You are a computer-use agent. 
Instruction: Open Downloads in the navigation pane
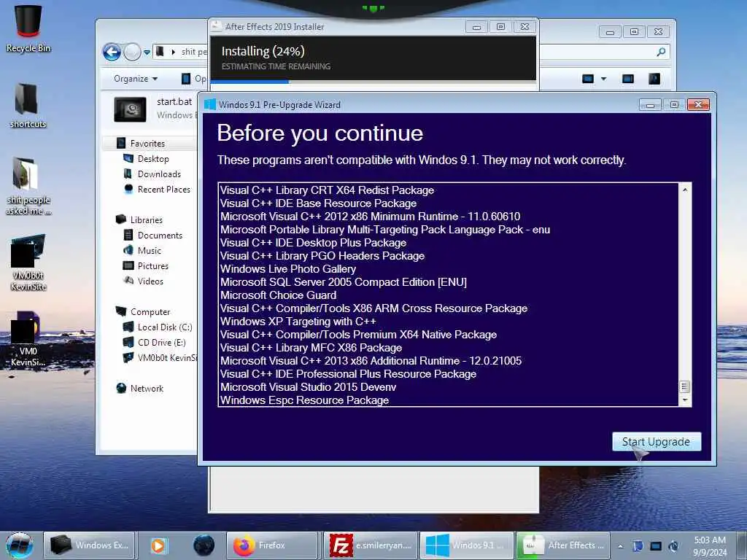click(159, 174)
